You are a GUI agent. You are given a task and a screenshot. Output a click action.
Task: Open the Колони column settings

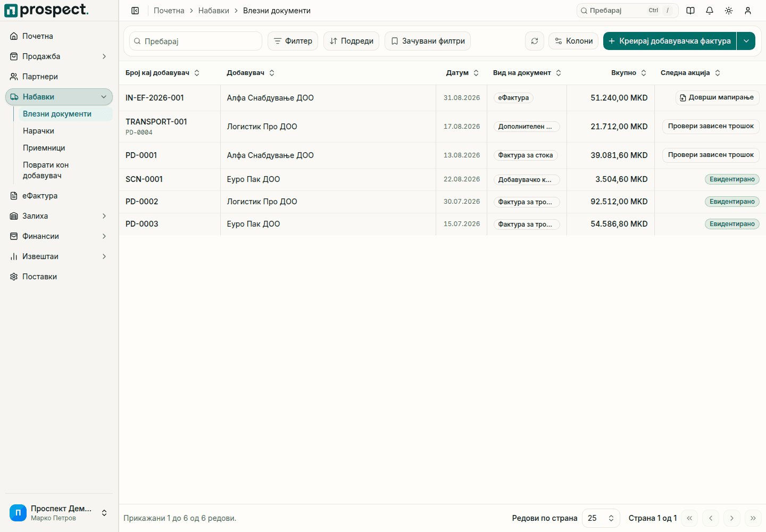(573, 41)
